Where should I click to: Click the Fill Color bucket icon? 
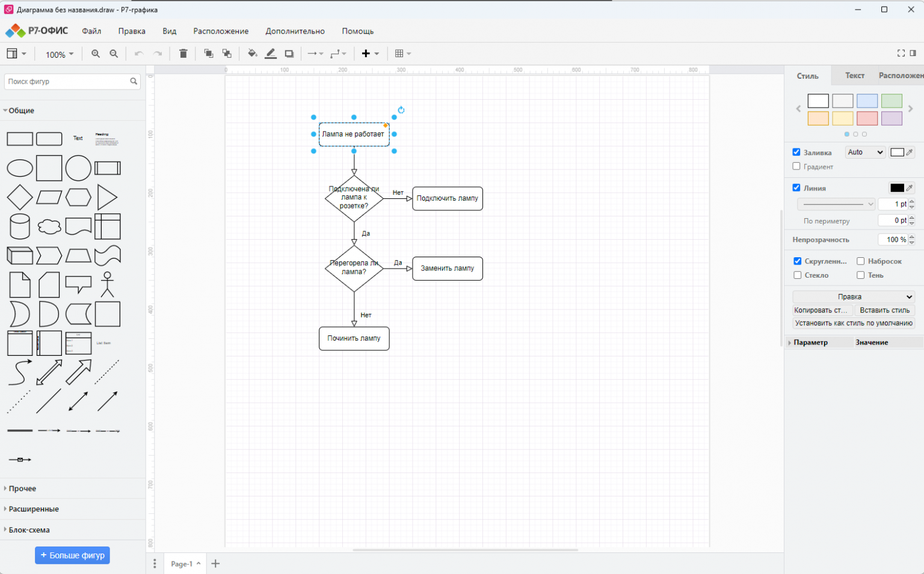[x=253, y=53]
